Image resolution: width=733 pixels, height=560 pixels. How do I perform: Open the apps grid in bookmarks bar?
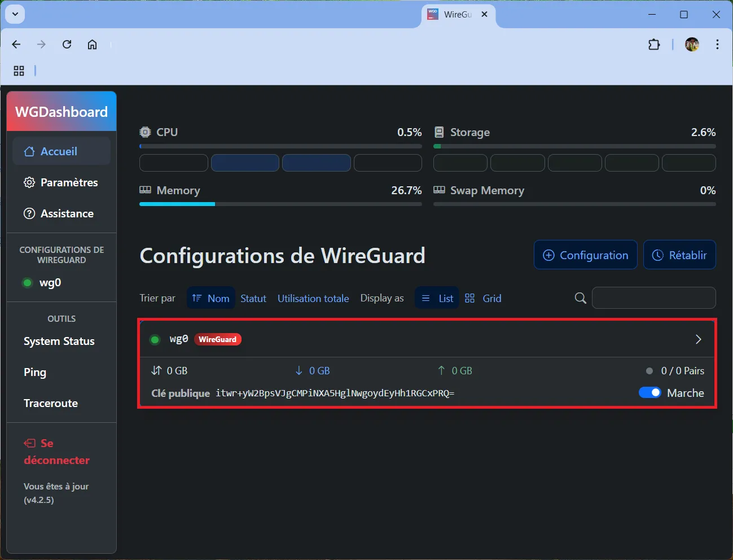coord(19,71)
